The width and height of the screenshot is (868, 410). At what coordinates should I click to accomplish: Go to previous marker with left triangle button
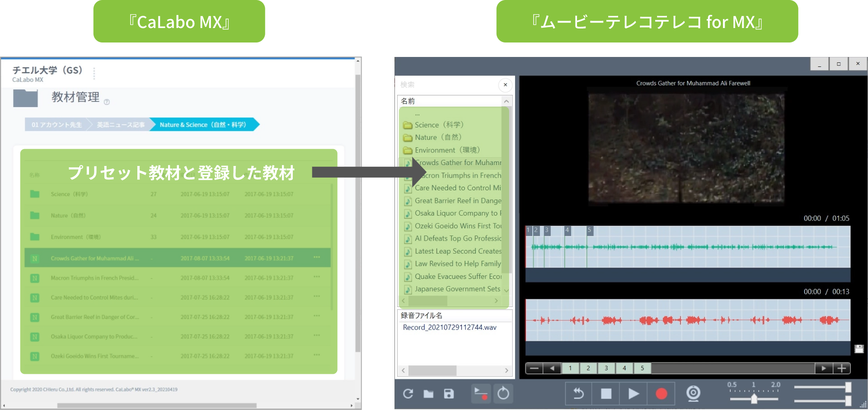pyautogui.click(x=552, y=368)
